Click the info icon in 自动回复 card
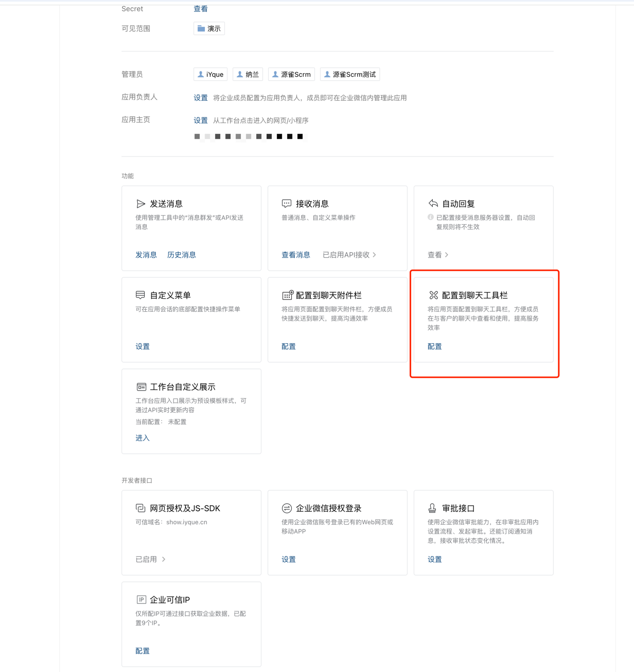The image size is (634, 672). pos(431,218)
